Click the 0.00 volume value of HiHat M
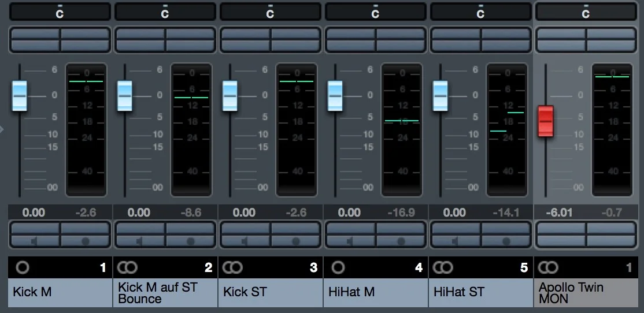Viewport: 644px width, 313px height. (x=349, y=213)
